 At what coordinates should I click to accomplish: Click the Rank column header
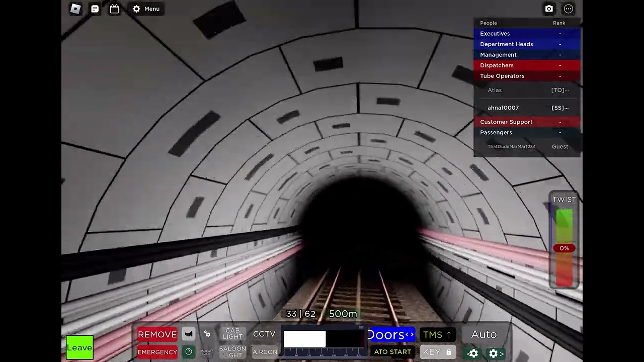tap(559, 23)
